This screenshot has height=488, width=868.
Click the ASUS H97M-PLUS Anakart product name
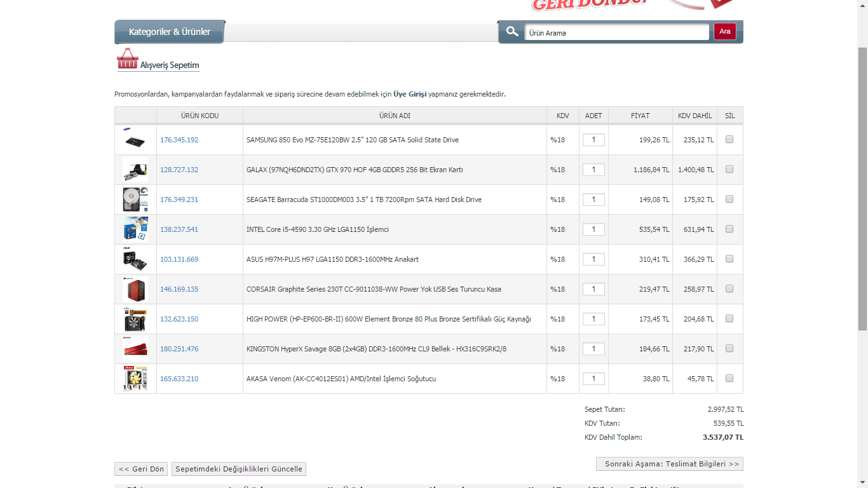pyautogui.click(x=332, y=259)
